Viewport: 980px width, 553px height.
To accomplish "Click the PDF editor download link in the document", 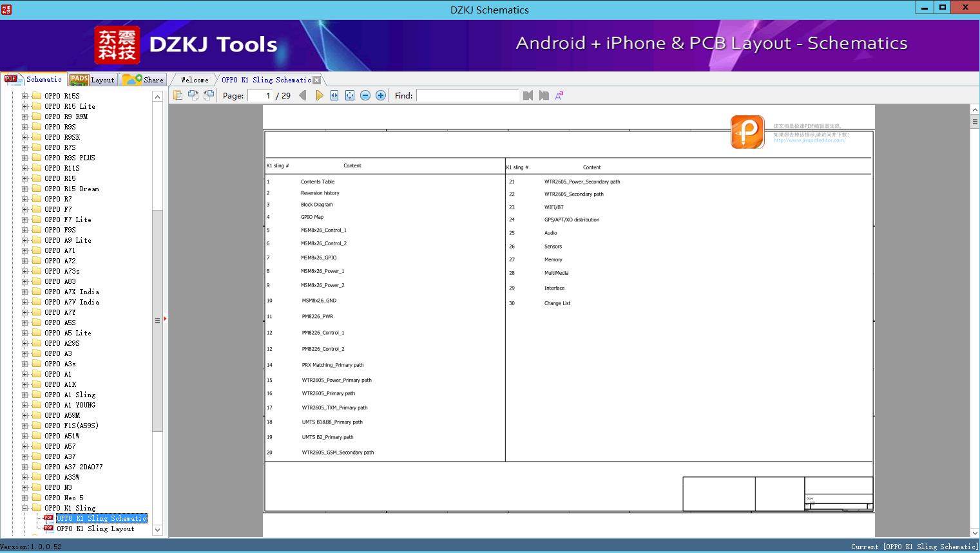I will click(809, 140).
